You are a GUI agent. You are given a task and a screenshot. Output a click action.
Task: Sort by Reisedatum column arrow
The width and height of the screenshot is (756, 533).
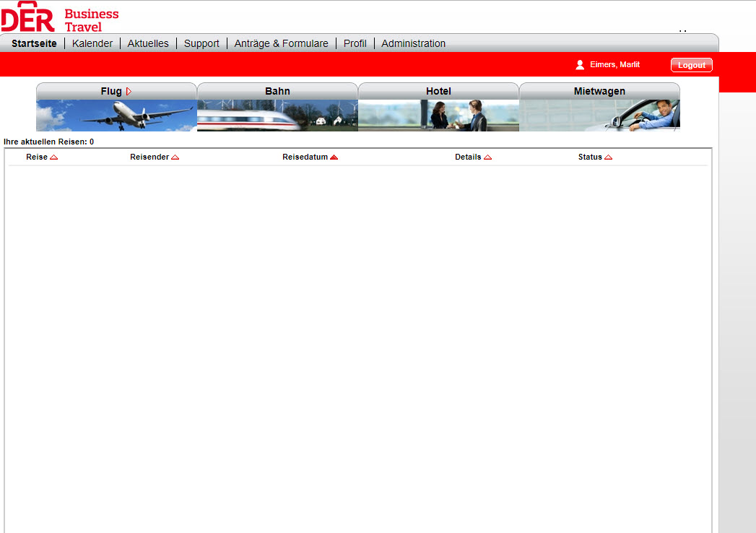coord(334,157)
